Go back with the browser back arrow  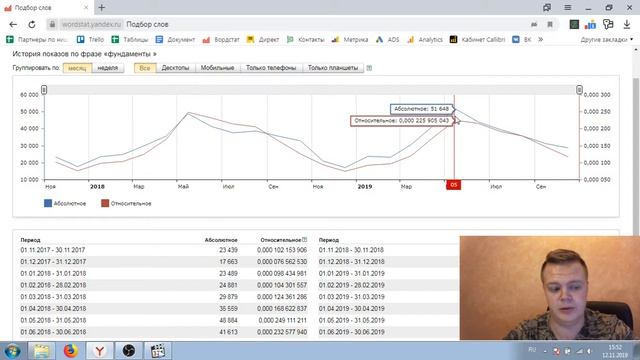tap(13, 24)
